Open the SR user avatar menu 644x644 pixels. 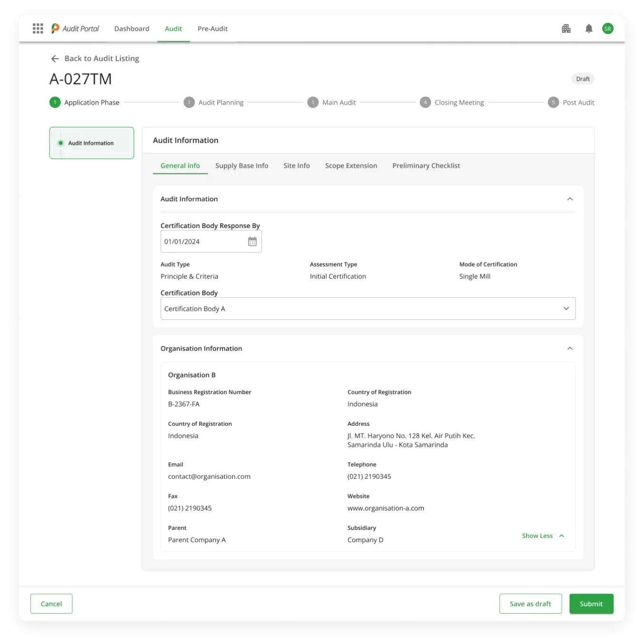607,29
